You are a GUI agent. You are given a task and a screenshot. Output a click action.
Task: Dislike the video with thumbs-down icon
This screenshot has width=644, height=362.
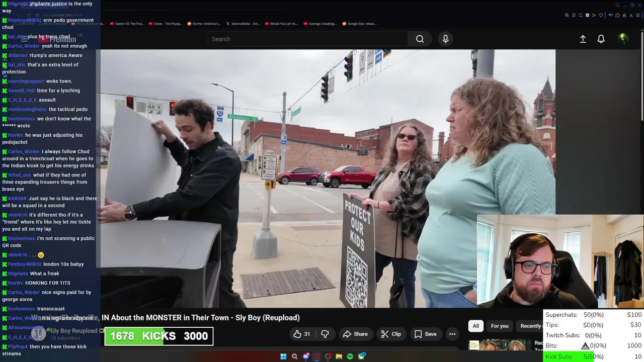point(325,334)
